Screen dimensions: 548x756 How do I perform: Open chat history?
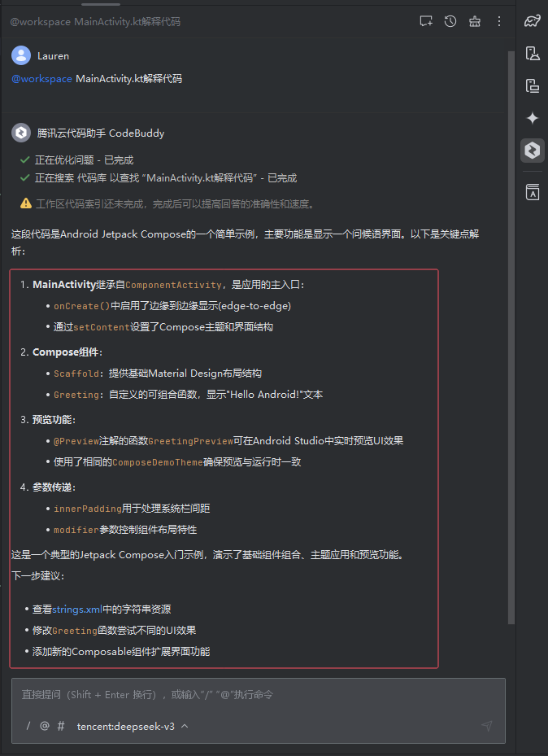click(x=450, y=21)
